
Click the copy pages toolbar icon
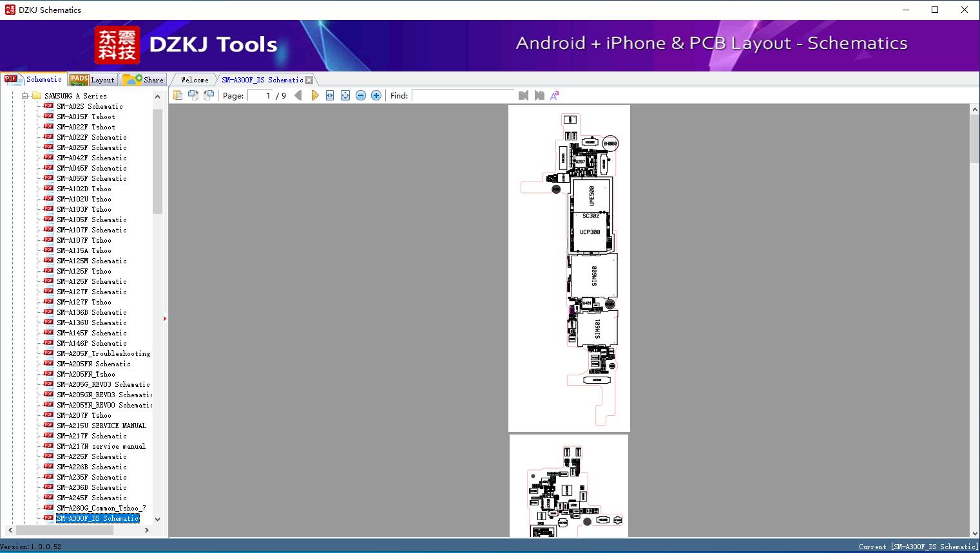click(178, 95)
